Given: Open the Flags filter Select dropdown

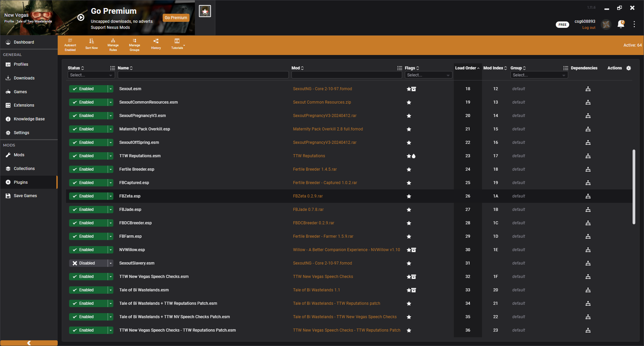Looking at the screenshot, I should [x=428, y=75].
